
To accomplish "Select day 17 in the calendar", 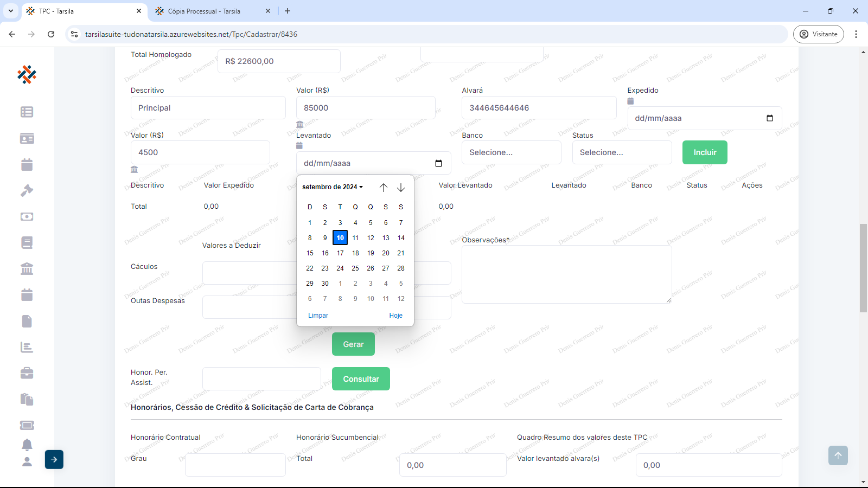I will [340, 253].
